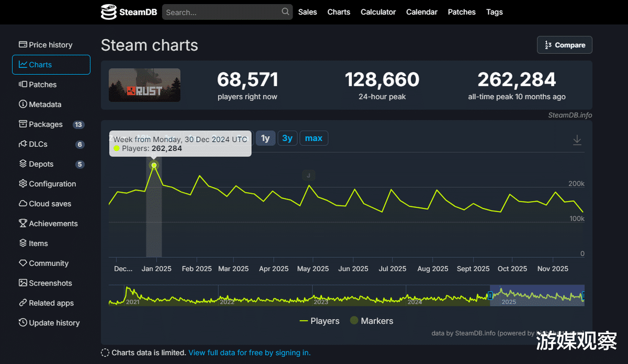Open the Tags page
Screen dimensions: 628x364
pyautogui.click(x=495, y=12)
